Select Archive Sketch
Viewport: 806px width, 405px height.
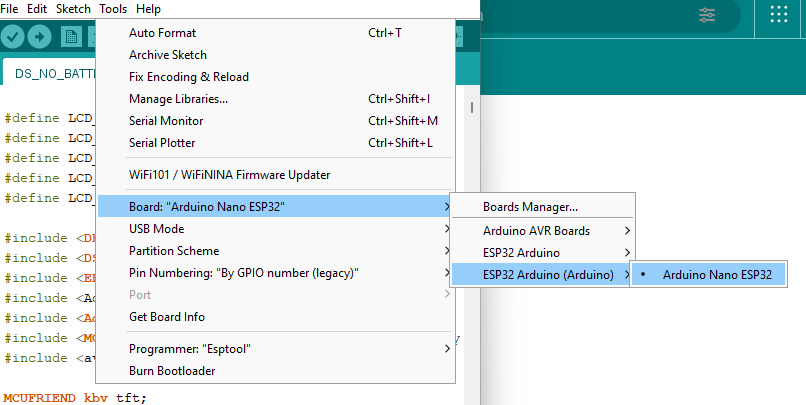[x=276, y=55]
